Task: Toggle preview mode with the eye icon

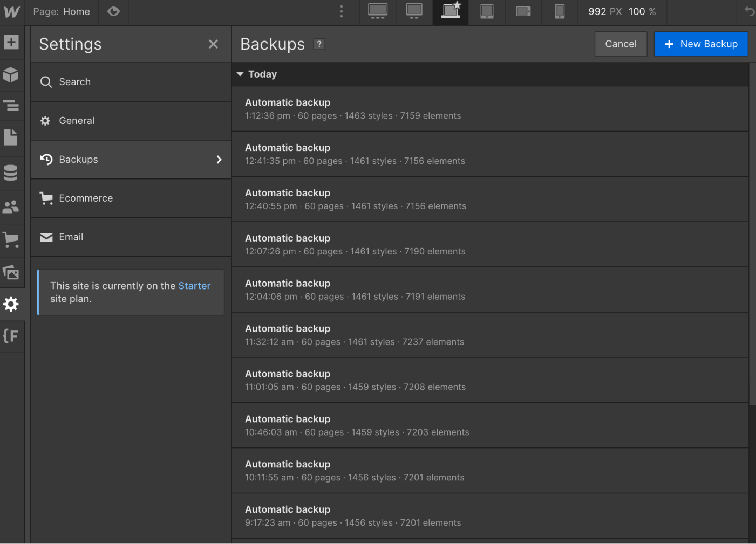Action: click(113, 11)
